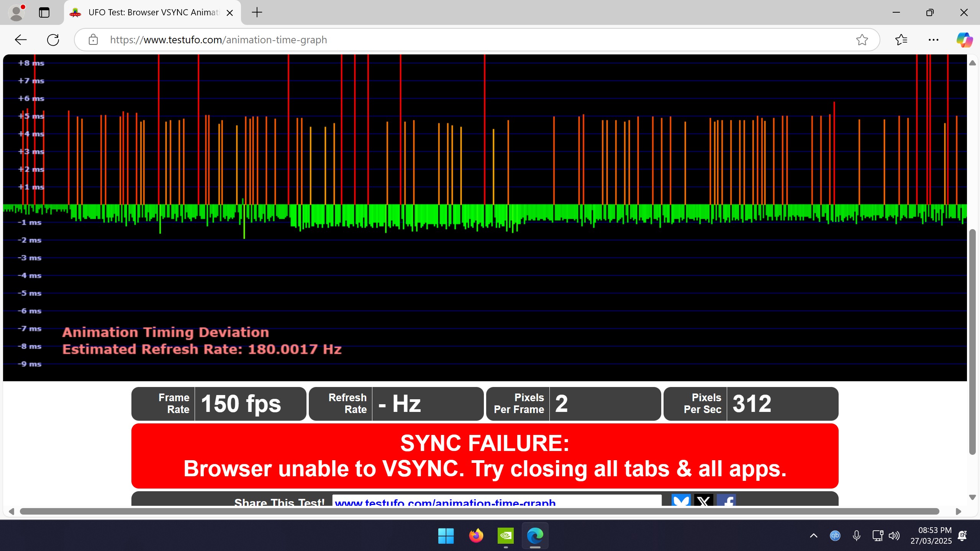Open Settings and more ellipsis menu

933,40
